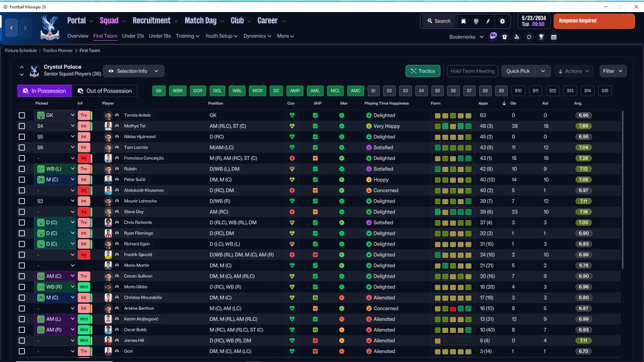Open Rubén's WB (L) picked dropdown
Image resolution: width=644 pixels, height=362 pixels.
55,169
